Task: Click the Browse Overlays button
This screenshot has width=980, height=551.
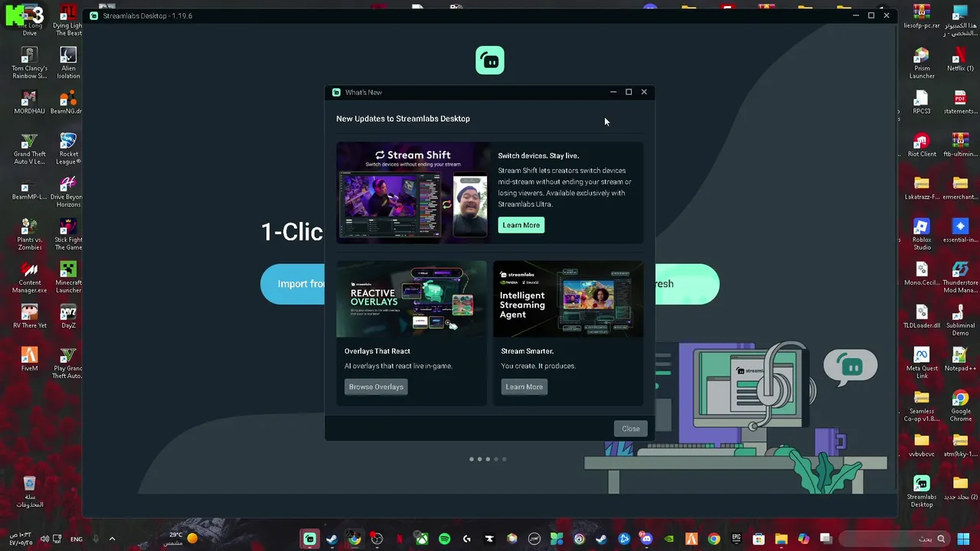Action: [x=376, y=386]
